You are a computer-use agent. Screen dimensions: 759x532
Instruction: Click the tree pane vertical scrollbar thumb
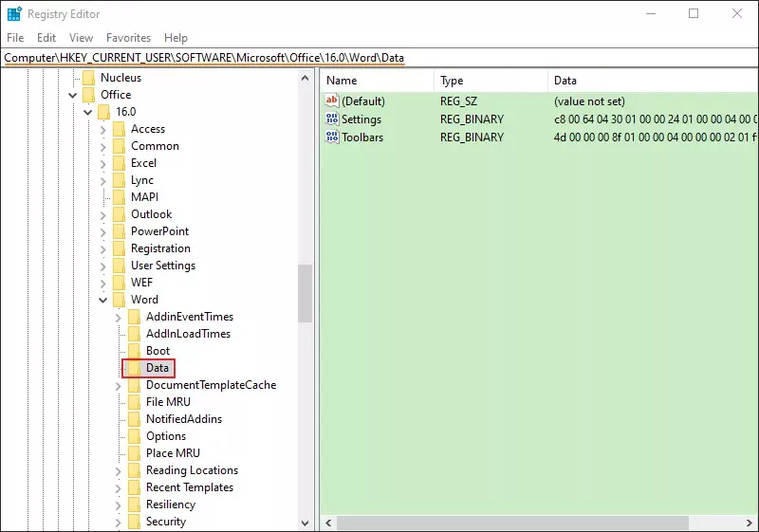305,294
